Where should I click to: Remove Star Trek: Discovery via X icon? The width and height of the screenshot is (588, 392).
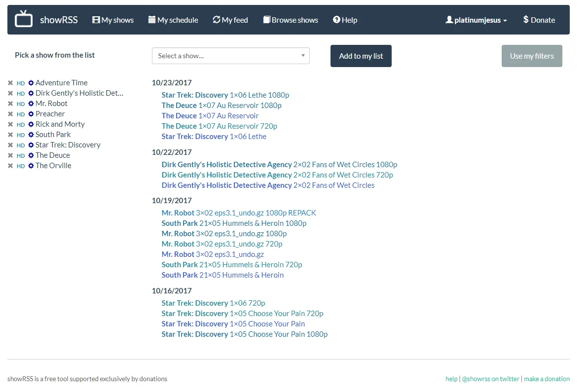click(10, 145)
